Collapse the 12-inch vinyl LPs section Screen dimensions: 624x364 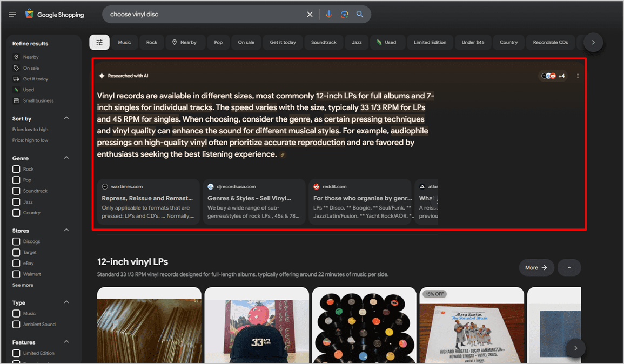pyautogui.click(x=569, y=268)
